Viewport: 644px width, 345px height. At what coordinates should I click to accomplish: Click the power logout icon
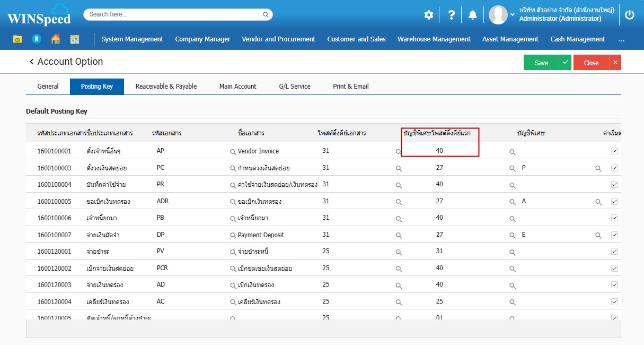click(629, 15)
